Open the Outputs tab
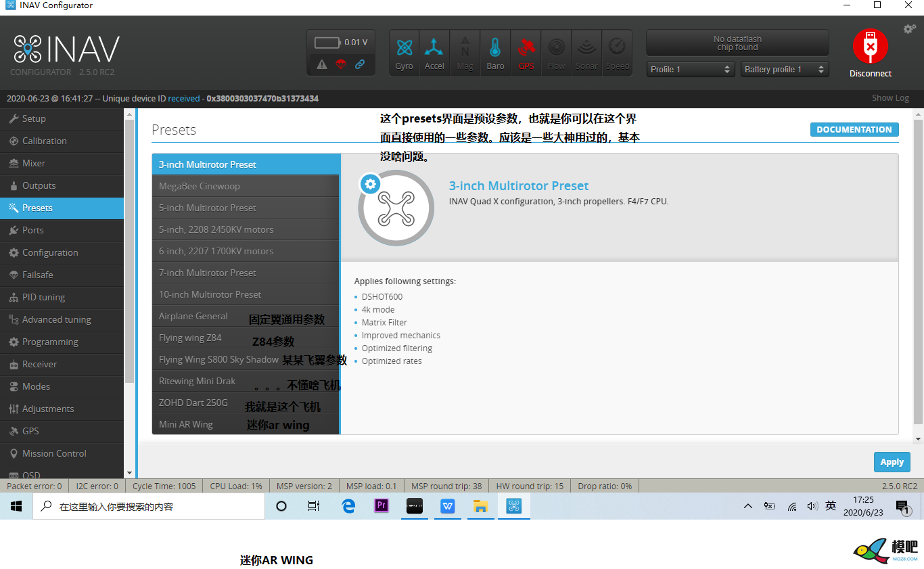924x569 pixels. tap(62, 185)
